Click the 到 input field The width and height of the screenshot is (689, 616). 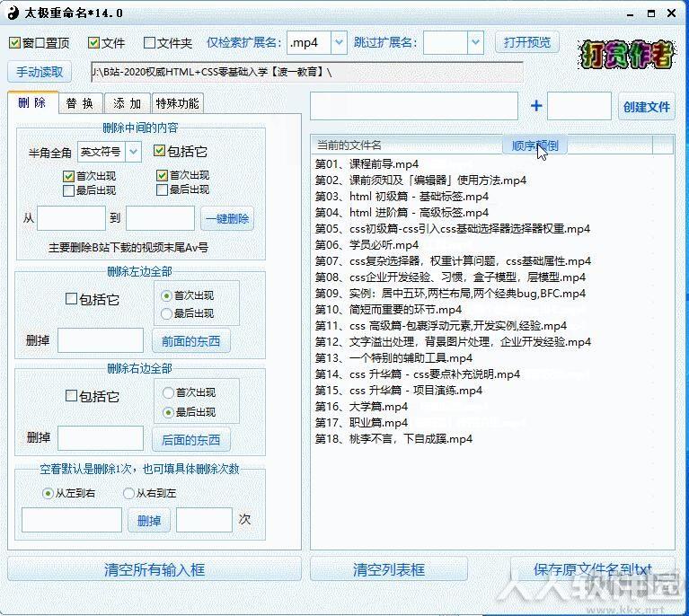coord(160,218)
